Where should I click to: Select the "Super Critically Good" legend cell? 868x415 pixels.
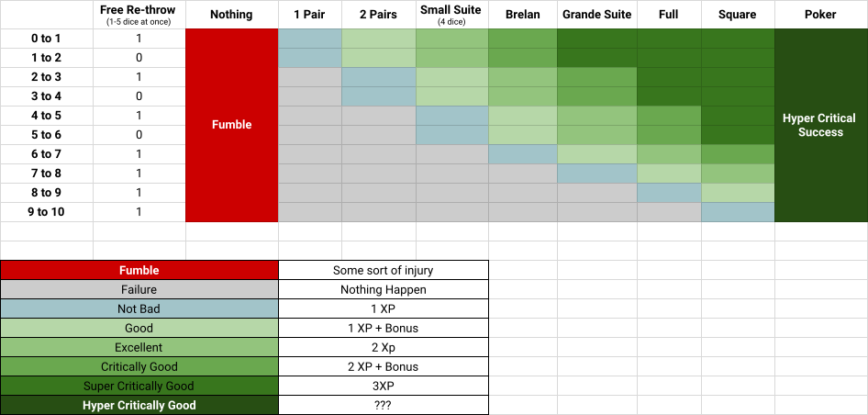click(x=139, y=386)
